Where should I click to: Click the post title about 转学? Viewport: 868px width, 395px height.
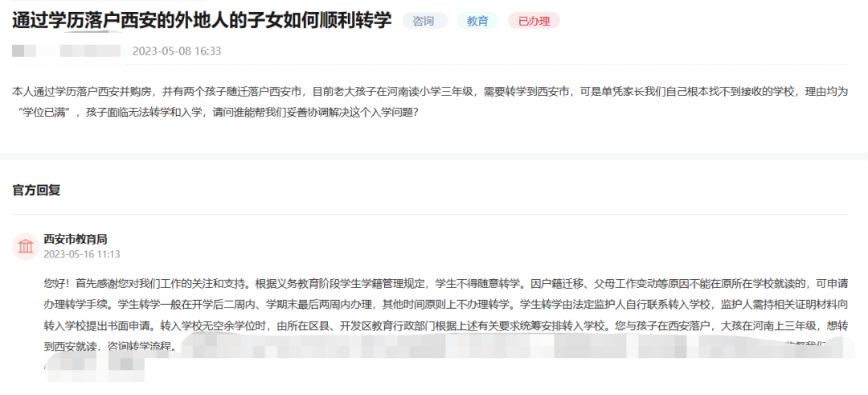pos(202,20)
